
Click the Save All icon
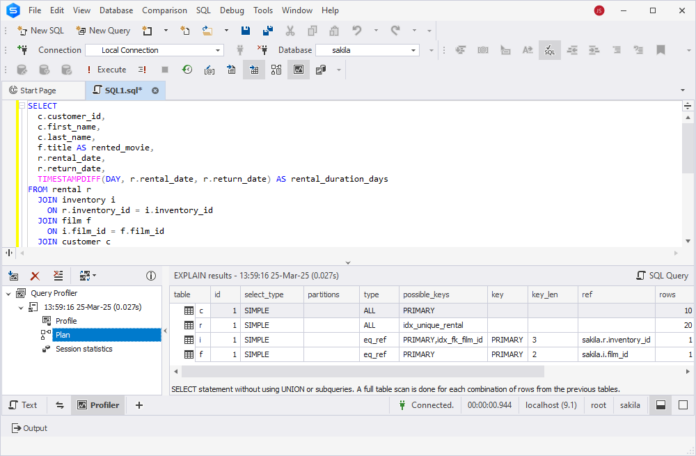pos(268,31)
